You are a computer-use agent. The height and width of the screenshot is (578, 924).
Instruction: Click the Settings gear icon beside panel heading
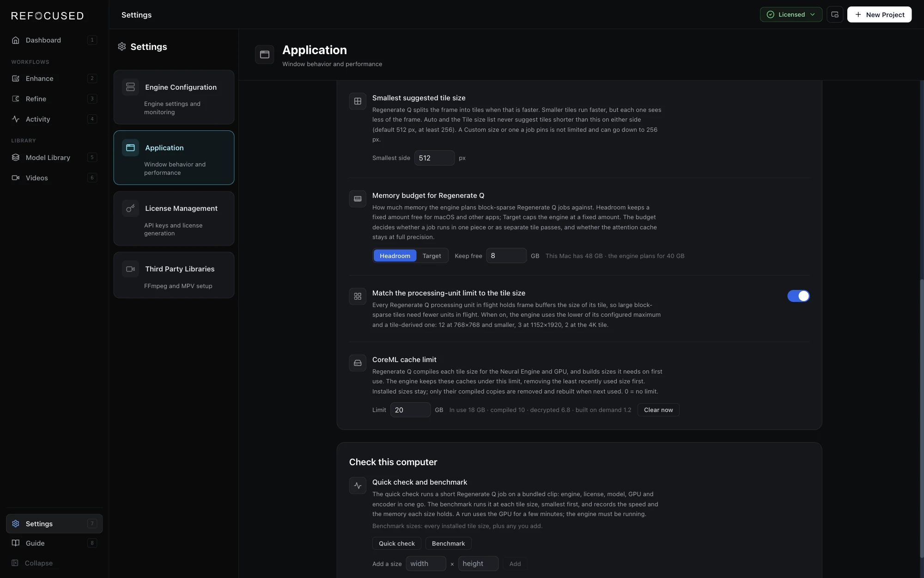[x=122, y=47]
